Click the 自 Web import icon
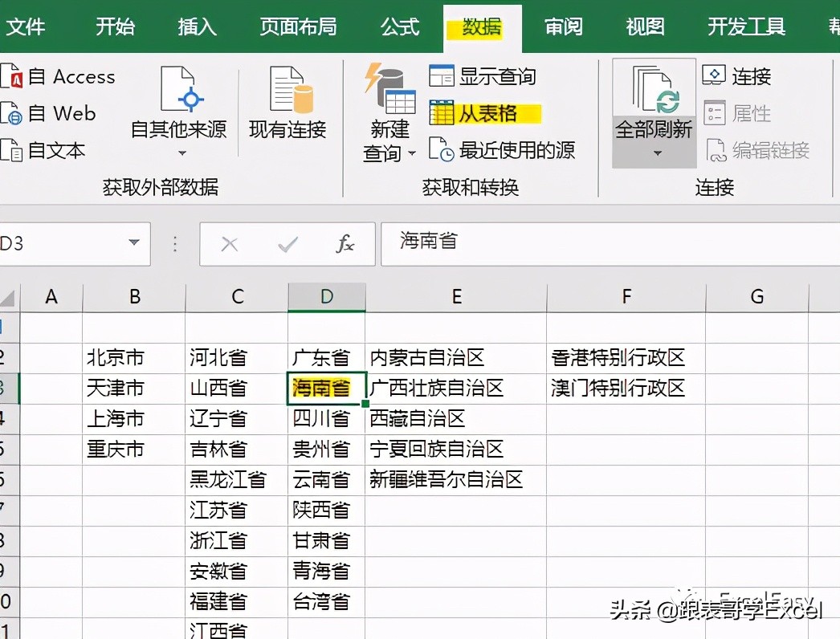840x639 pixels. click(x=10, y=113)
